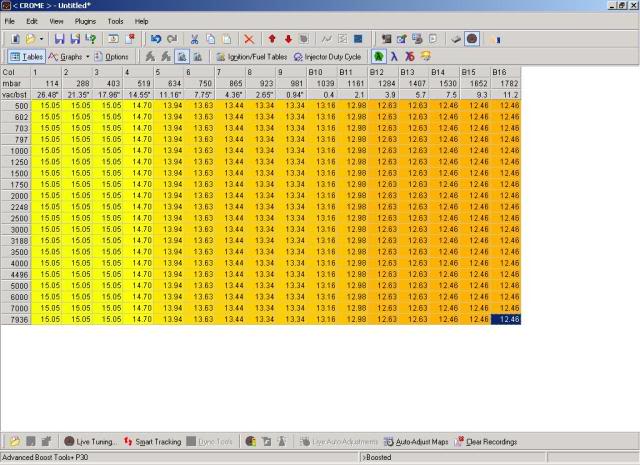Image resolution: width=640 pixels, height=465 pixels.
Task: Expand the Open folder dropdown arrow
Action: click(x=41, y=39)
